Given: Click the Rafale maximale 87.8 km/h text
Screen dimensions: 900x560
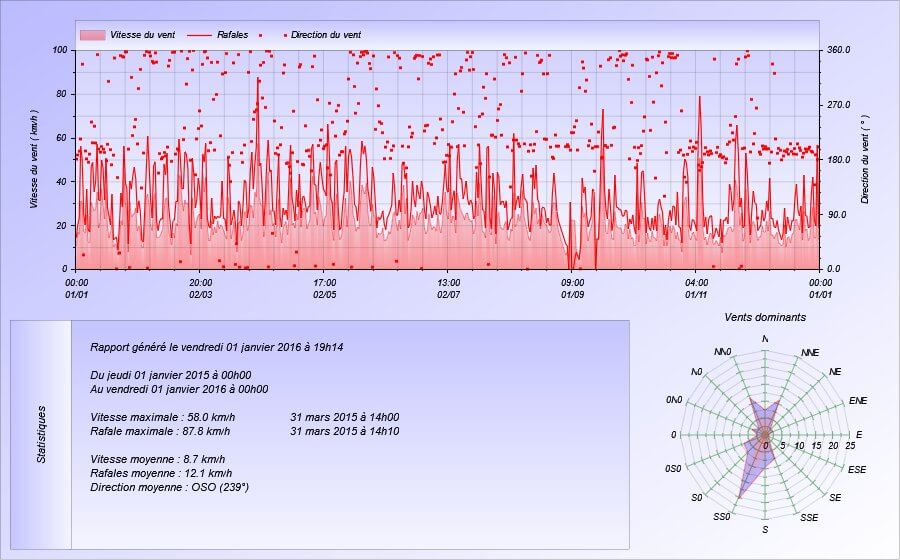Looking at the screenshot, I should tap(162, 431).
